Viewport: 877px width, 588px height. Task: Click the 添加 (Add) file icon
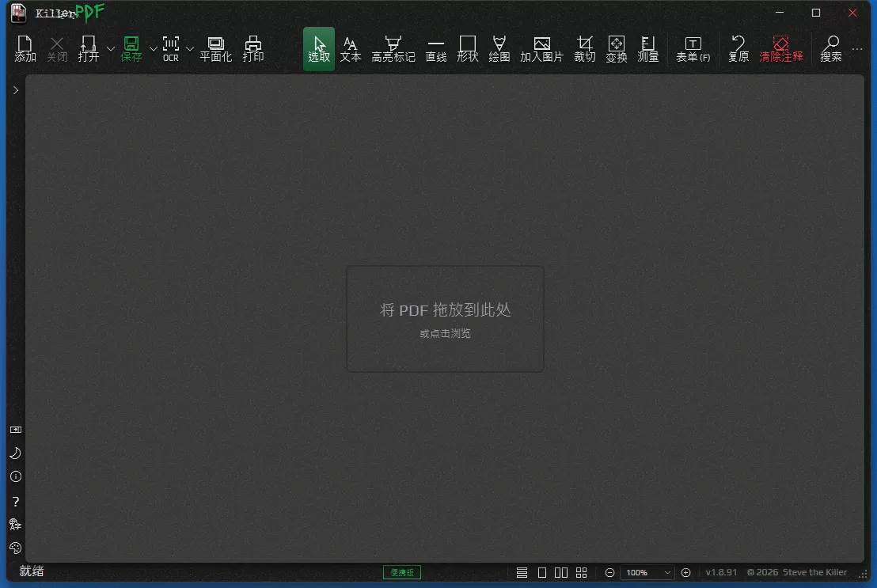(25, 49)
